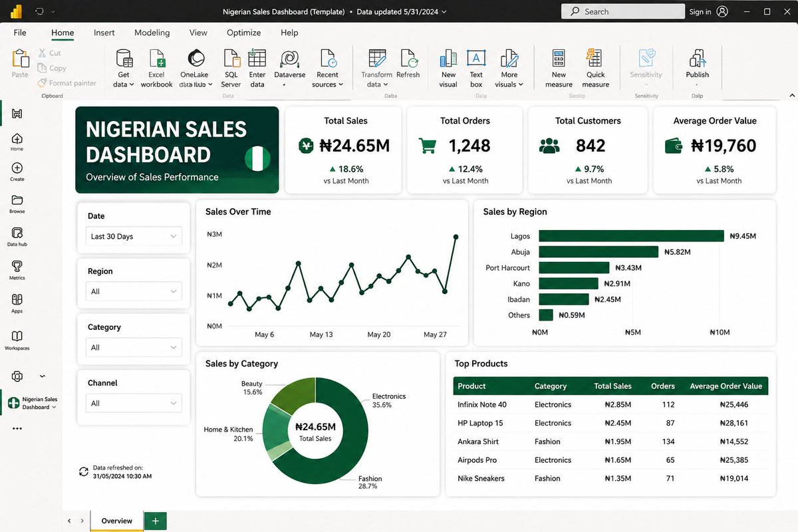Open the Region filter dropdown
Viewport: 798px width, 532px height.
(134, 291)
